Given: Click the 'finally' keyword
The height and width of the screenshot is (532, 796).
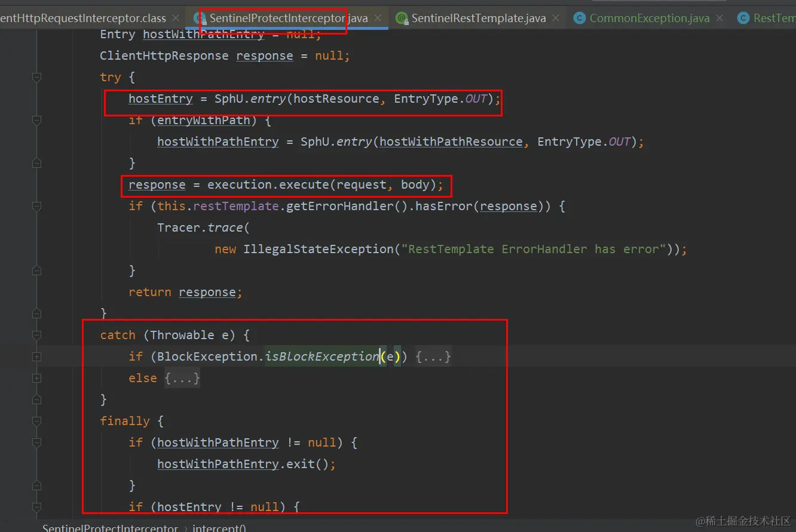Looking at the screenshot, I should tap(125, 421).
